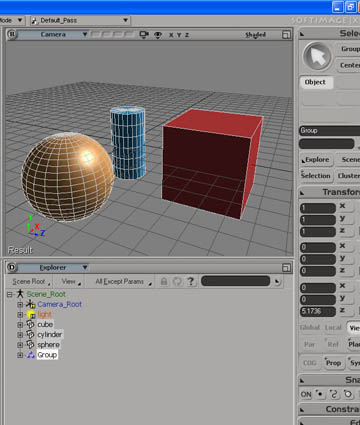Screen dimensions: 360x425
Task: Click the refresh icon in Explorer toolbar
Action: [x=177, y=282]
